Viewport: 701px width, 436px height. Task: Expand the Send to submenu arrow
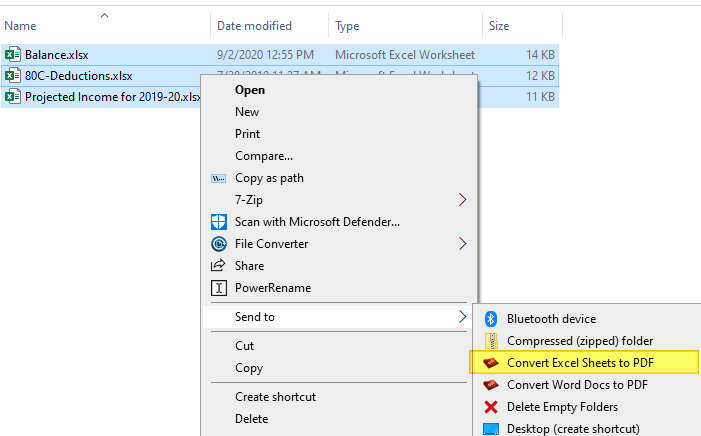463,317
